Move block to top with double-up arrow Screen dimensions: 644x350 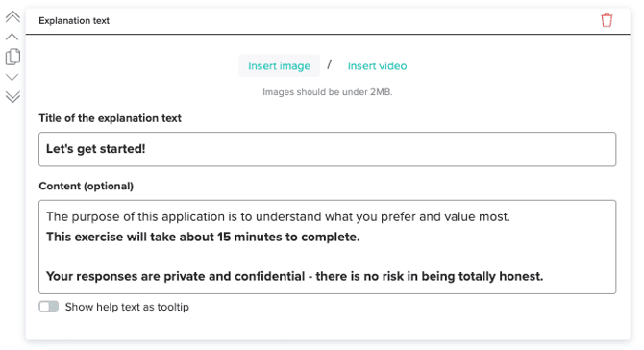(12, 17)
